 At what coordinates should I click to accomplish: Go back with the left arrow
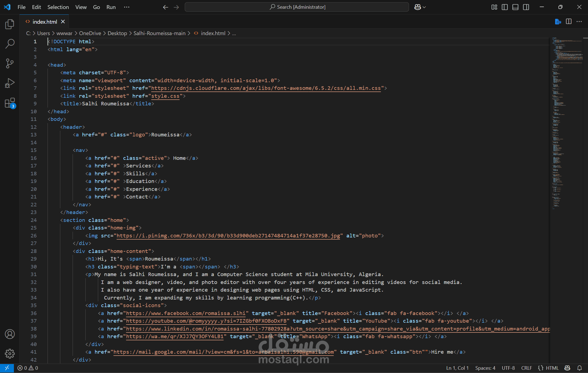pyautogui.click(x=165, y=7)
